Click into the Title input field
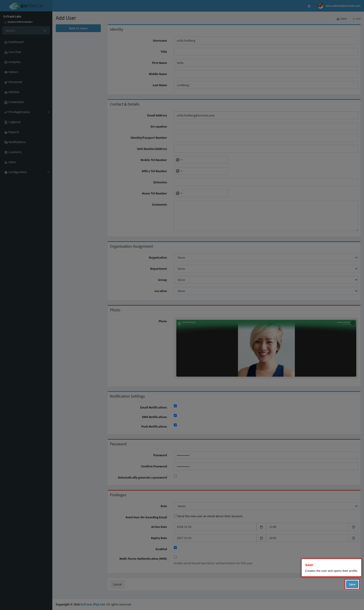 (266, 52)
